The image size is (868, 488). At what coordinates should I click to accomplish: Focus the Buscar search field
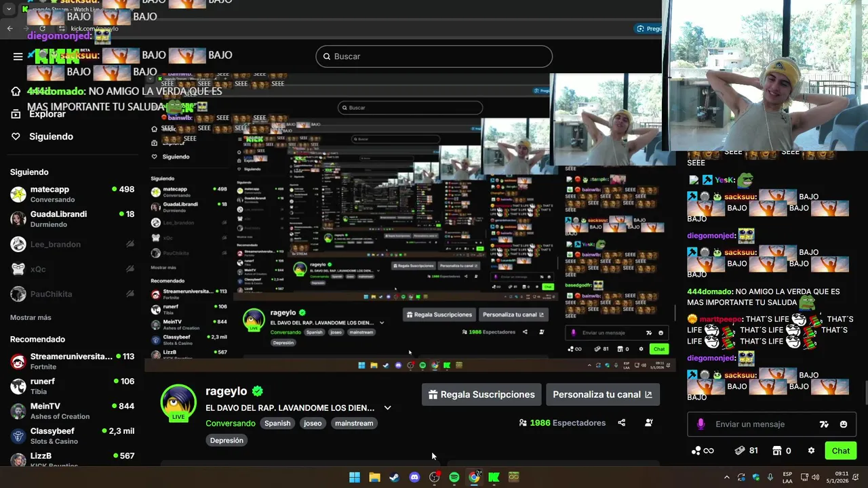pyautogui.click(x=434, y=56)
